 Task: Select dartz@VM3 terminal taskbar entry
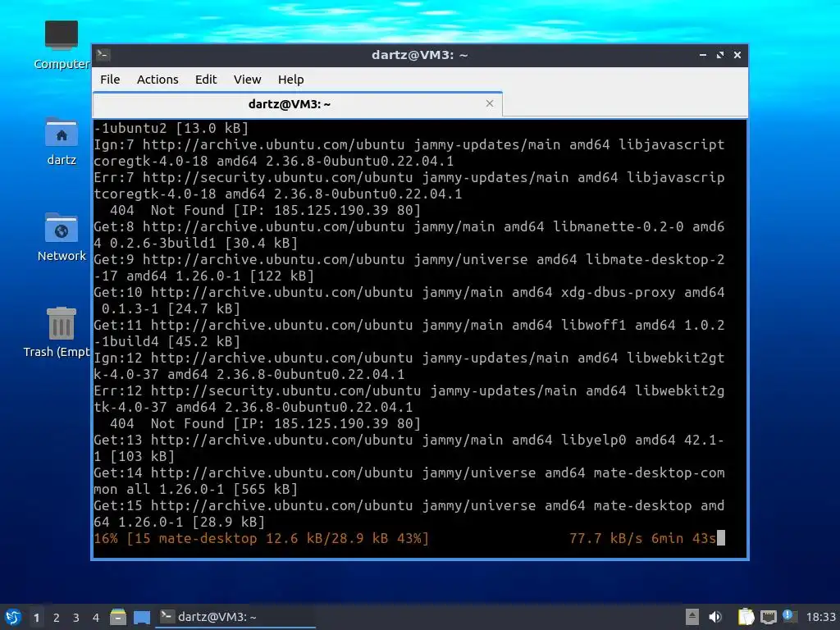[x=235, y=617]
